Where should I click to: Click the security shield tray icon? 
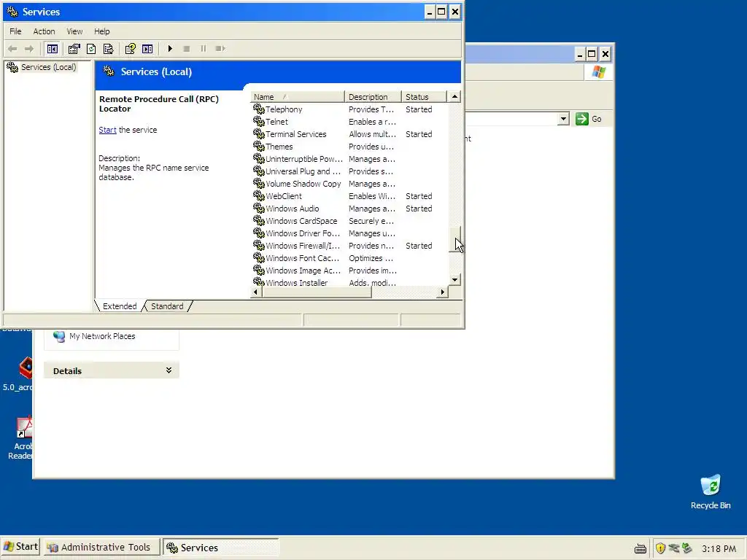click(660, 548)
